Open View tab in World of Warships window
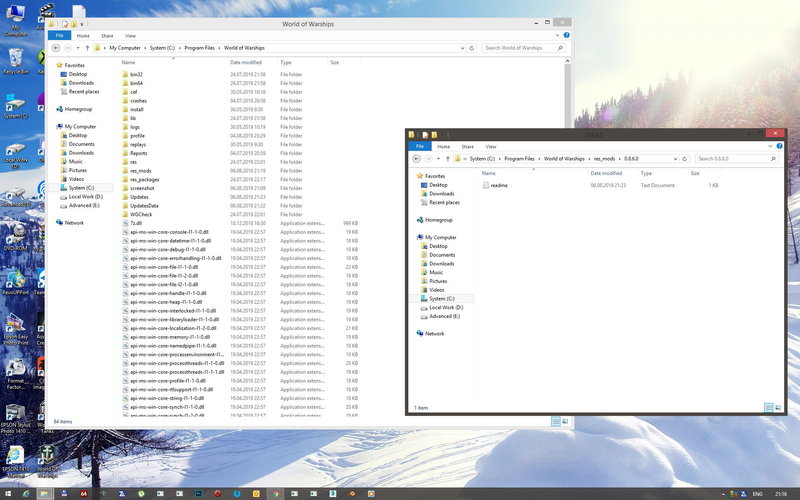Viewport: 800px width, 500px height. (131, 36)
